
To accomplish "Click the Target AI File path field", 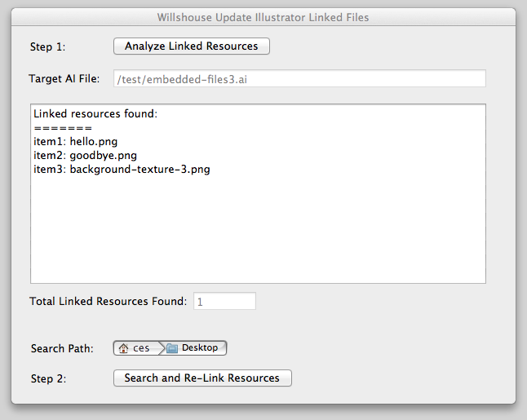I will coord(299,78).
